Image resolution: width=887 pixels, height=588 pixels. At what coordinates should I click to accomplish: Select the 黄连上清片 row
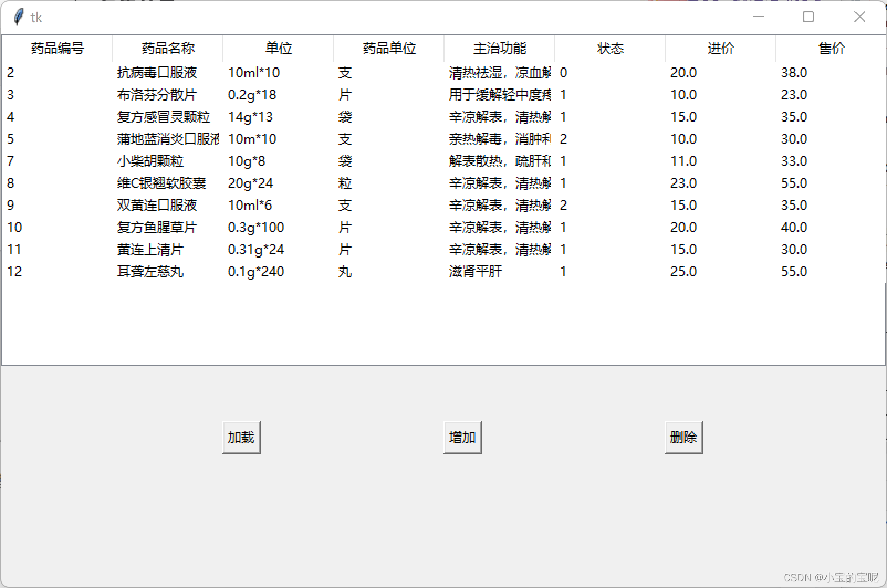443,249
